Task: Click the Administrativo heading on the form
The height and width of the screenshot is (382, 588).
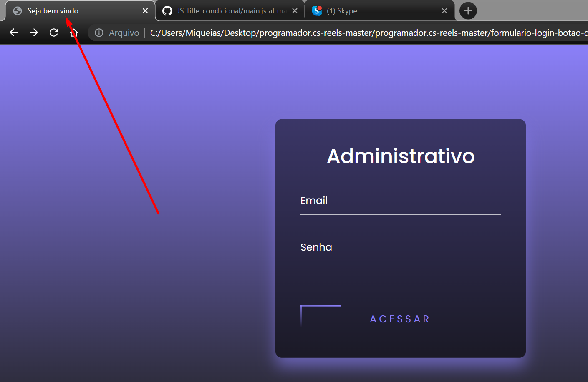Action: point(400,156)
